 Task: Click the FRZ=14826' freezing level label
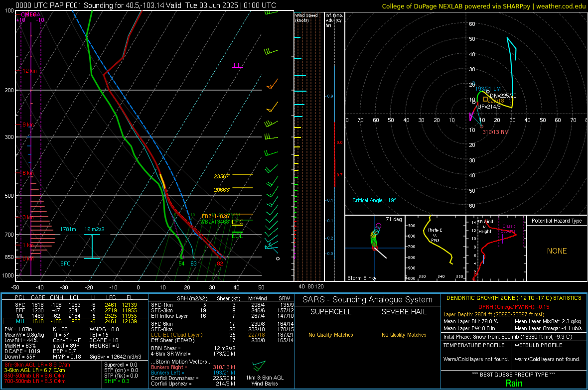pyautogui.click(x=215, y=216)
